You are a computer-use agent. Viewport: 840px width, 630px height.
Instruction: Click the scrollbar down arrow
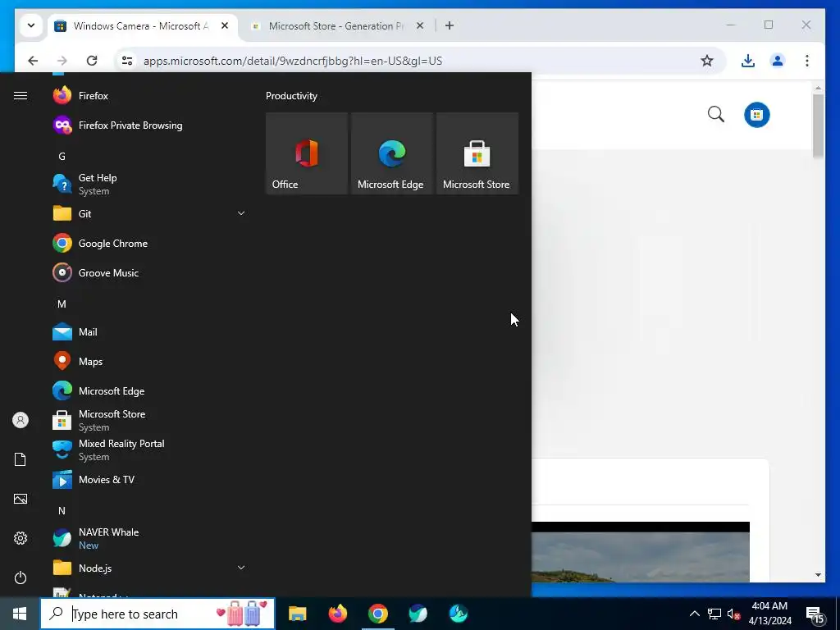[x=818, y=575]
